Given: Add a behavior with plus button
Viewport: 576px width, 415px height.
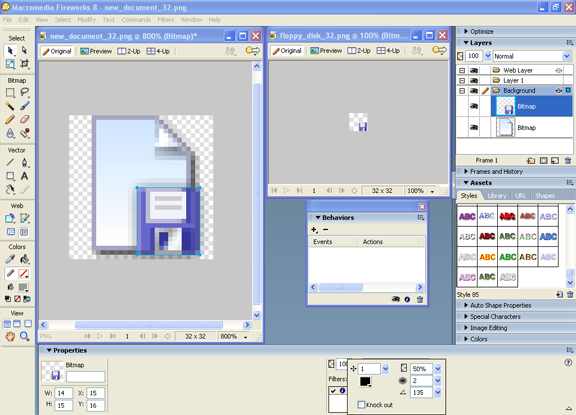Looking at the screenshot, I should click(x=314, y=230).
